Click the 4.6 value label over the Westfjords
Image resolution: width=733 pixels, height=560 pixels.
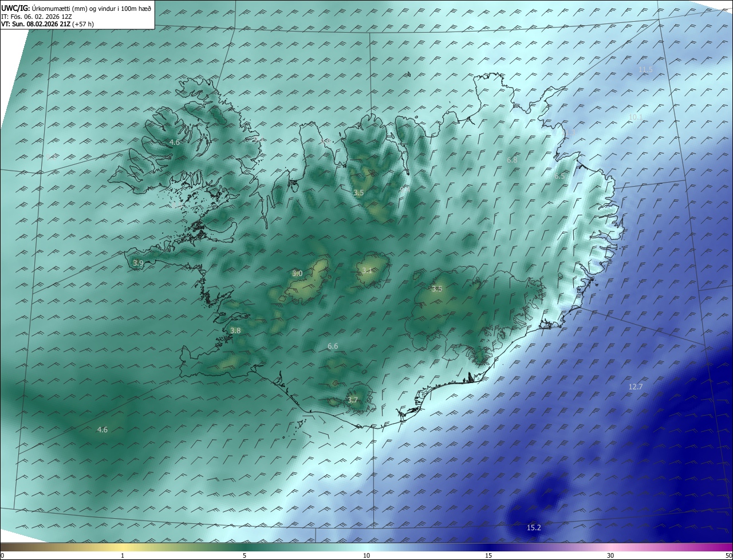click(175, 142)
